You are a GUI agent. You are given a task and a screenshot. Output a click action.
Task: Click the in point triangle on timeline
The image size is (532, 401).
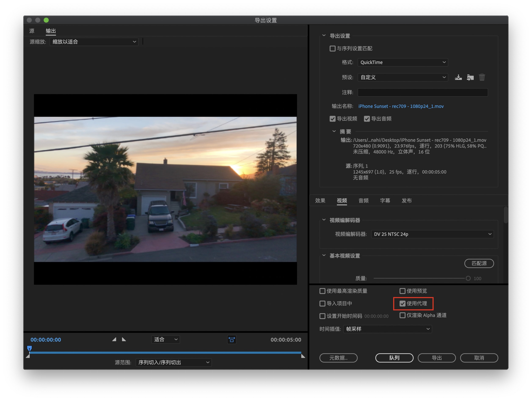tap(28, 356)
